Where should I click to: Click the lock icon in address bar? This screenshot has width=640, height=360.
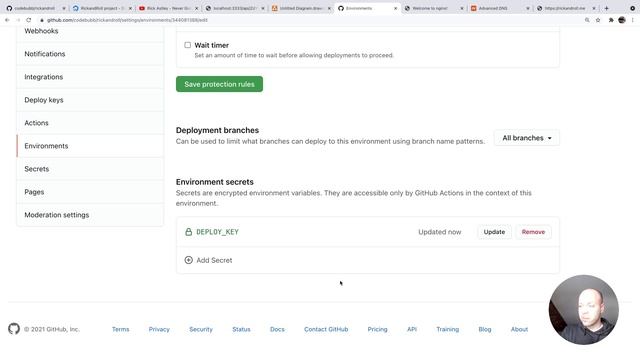pos(42,20)
